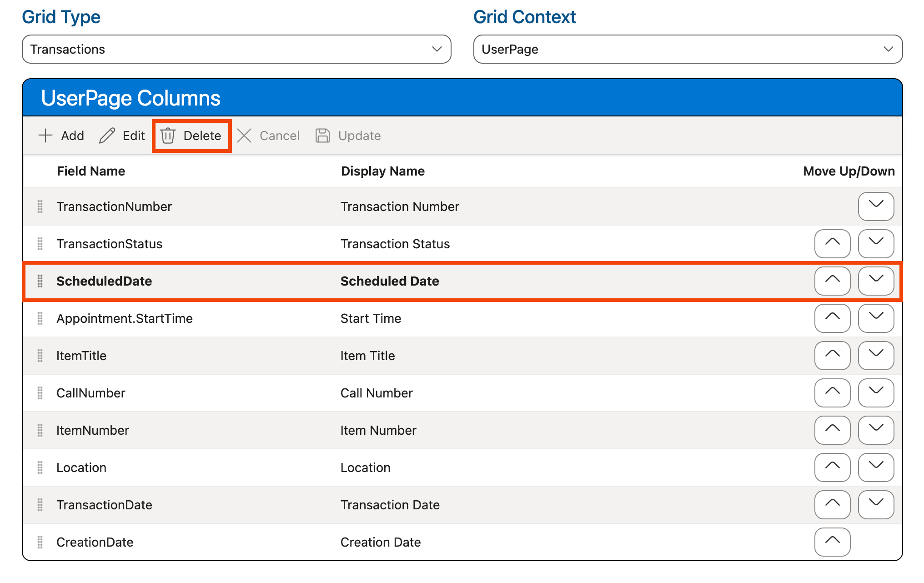Click the Edit button
The image size is (924, 583).
pos(121,135)
